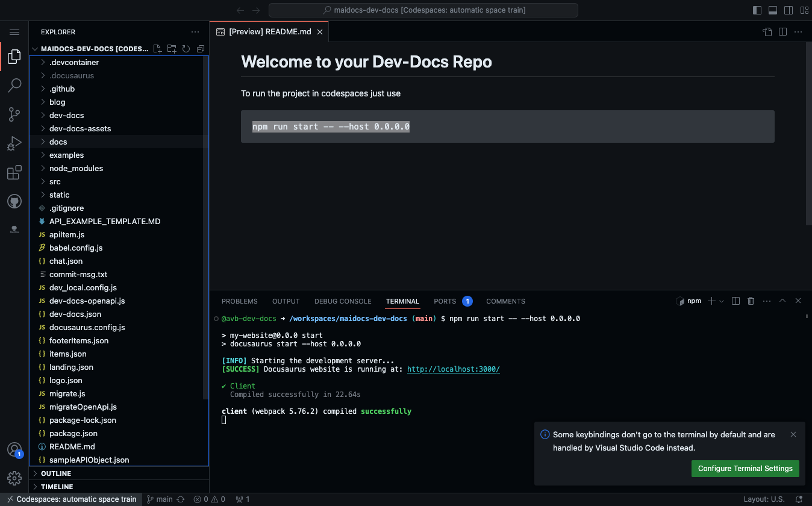
Task: Click the command center search box
Action: [423, 10]
